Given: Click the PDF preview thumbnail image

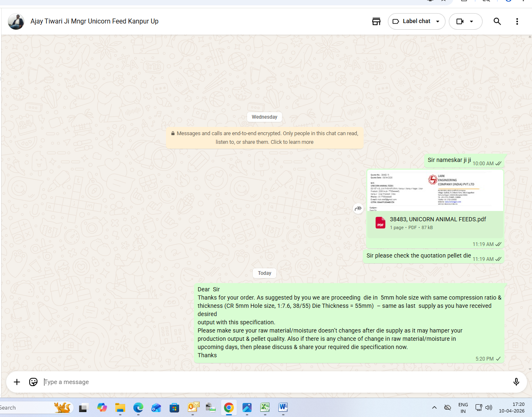Looking at the screenshot, I should (x=435, y=191).
